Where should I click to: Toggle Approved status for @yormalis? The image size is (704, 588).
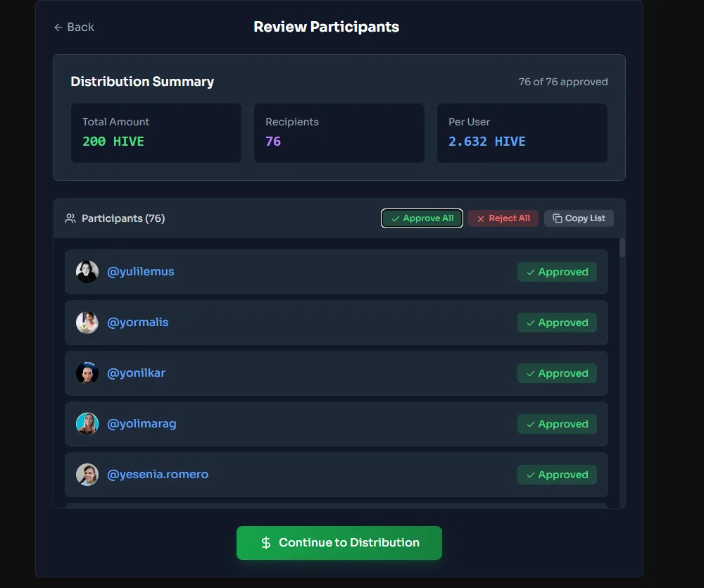(557, 323)
